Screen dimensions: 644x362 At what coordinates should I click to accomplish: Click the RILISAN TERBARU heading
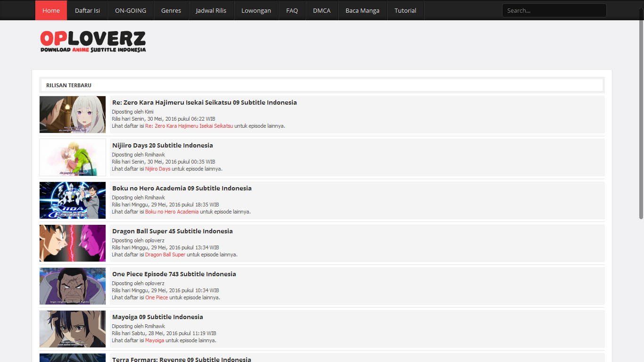[x=69, y=85]
